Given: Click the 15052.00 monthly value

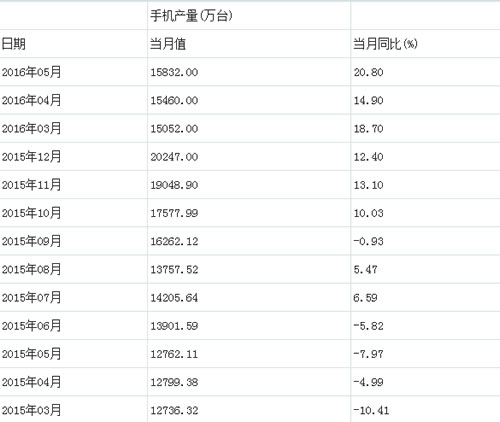Looking at the screenshot, I should [x=174, y=129].
